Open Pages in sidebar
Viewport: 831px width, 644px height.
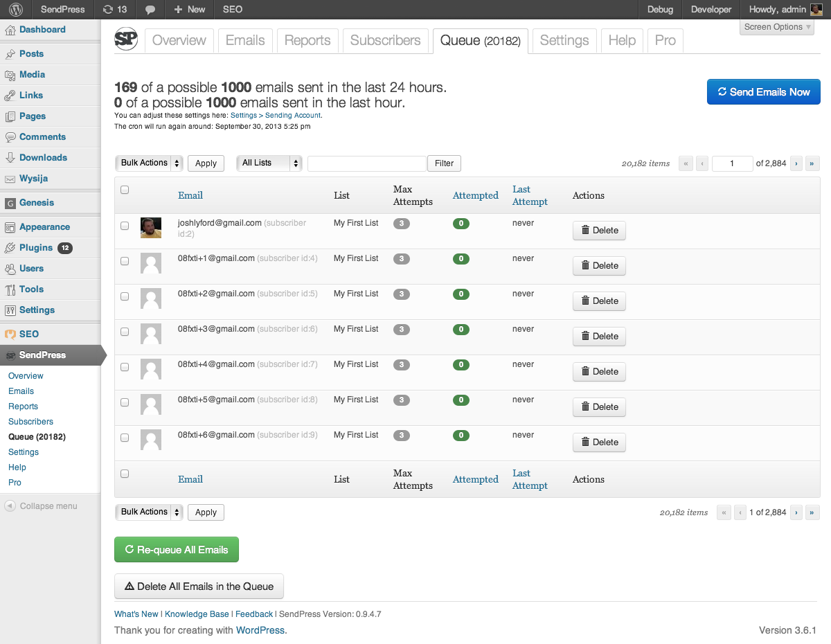click(x=33, y=116)
